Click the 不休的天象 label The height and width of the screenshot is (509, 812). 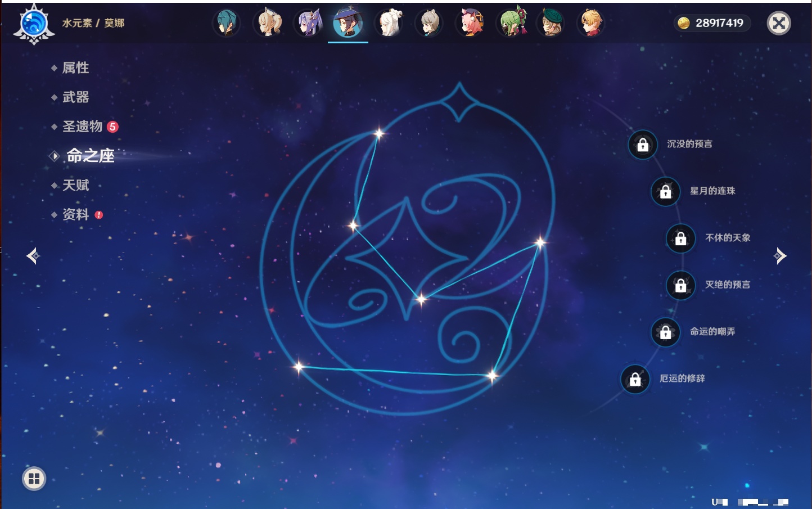728,238
